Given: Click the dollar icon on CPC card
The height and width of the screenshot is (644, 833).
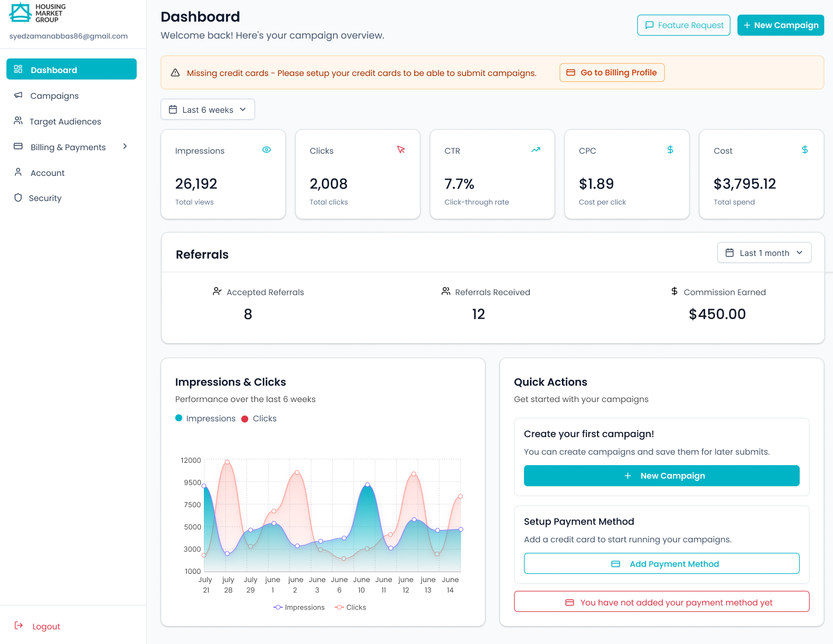Looking at the screenshot, I should pyautogui.click(x=670, y=150).
